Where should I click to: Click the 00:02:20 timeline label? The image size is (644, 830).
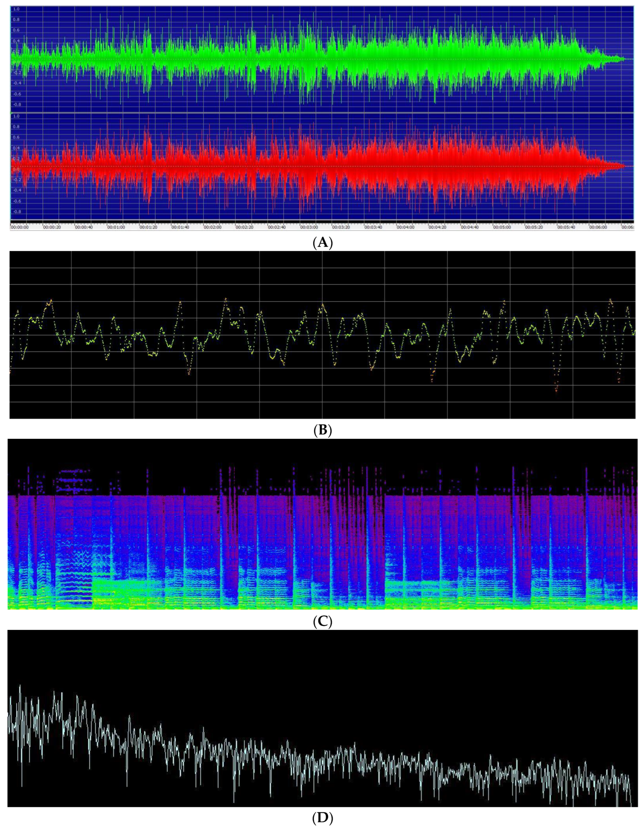[x=245, y=227]
